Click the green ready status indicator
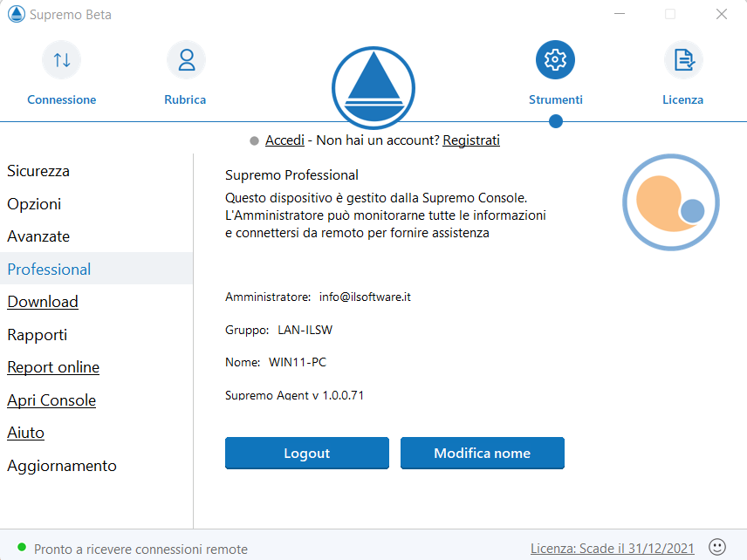This screenshot has height=560, width=747. coord(22,547)
